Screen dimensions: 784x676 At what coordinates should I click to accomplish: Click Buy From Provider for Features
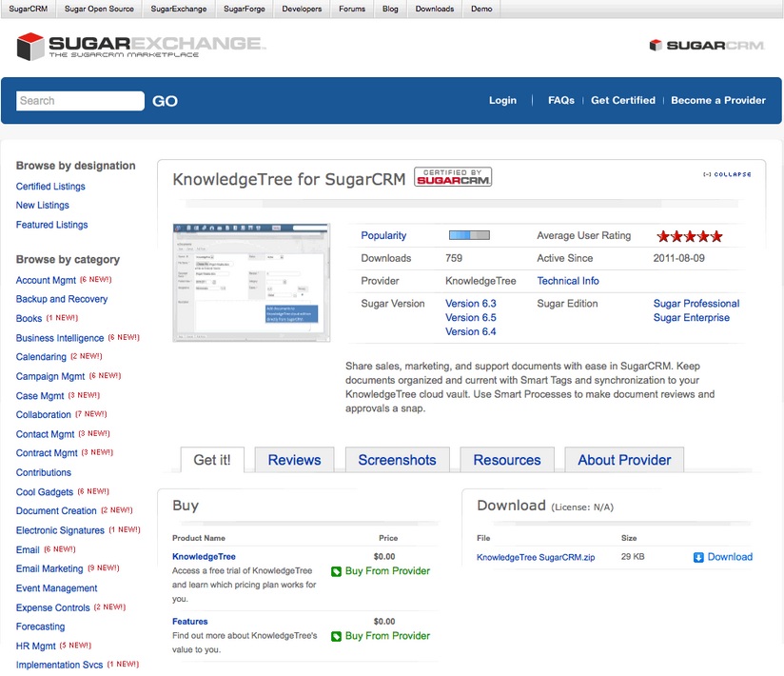click(x=387, y=635)
